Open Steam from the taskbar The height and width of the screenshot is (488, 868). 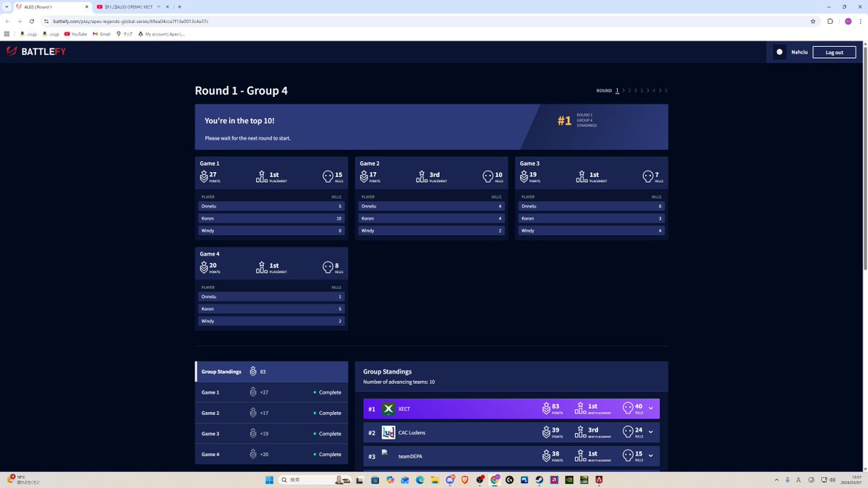pyautogui.click(x=540, y=479)
